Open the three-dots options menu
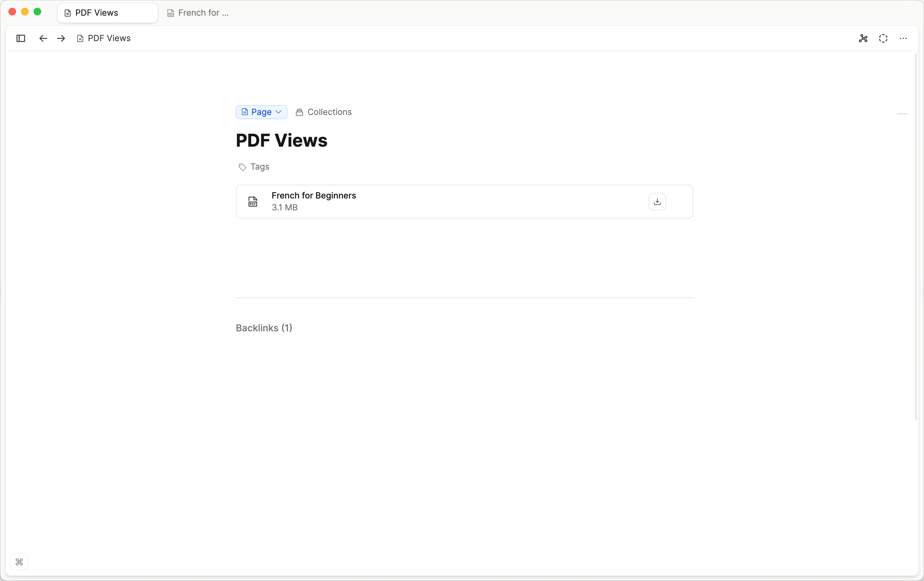This screenshot has height=581, width=924. pos(903,38)
